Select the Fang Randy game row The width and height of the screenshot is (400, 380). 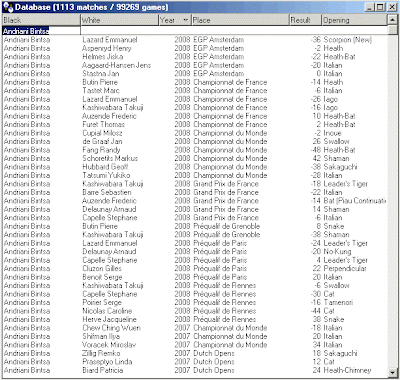click(195, 150)
